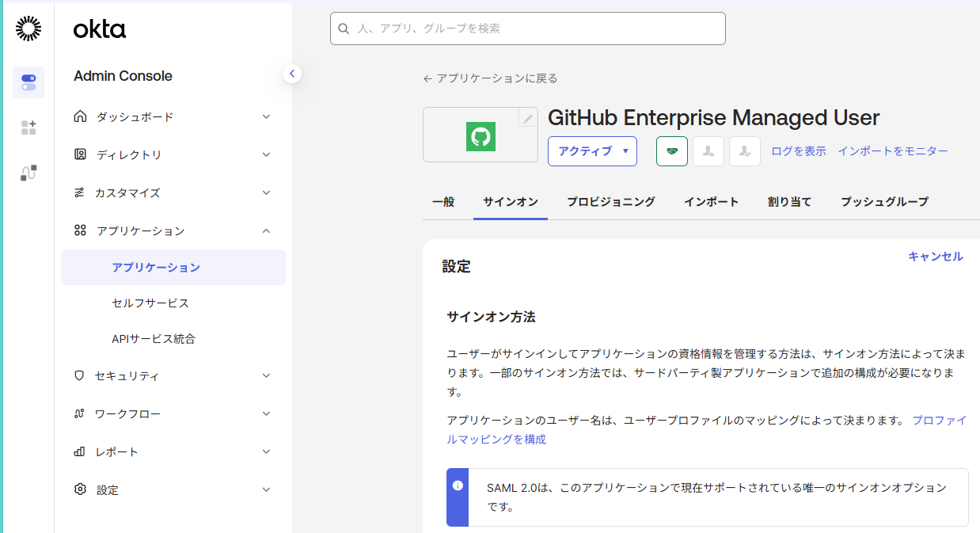
Task: Collapse the sidebar with the chevron button
Action: [x=292, y=74]
